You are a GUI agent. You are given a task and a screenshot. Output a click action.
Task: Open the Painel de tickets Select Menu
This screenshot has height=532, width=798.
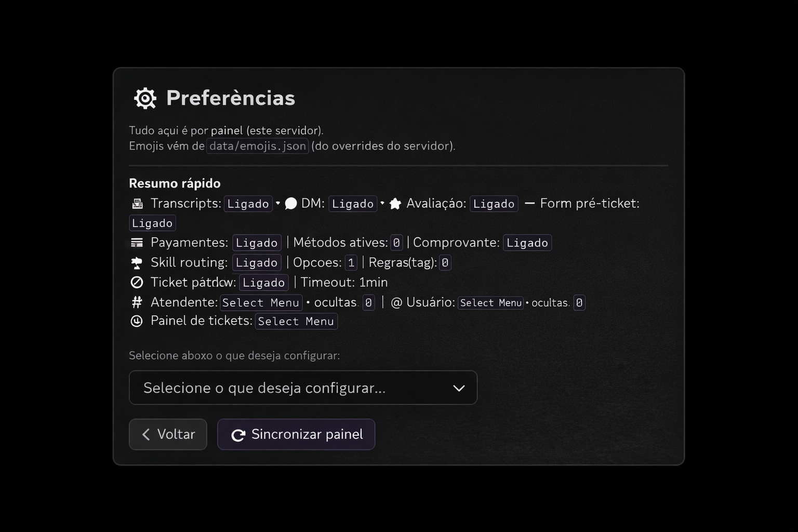[296, 321]
